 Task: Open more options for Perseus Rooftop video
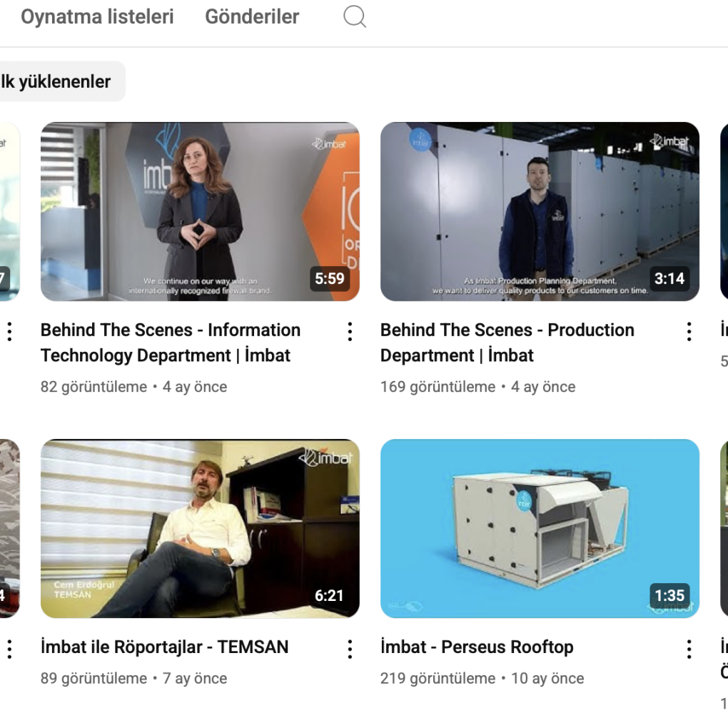click(x=689, y=649)
